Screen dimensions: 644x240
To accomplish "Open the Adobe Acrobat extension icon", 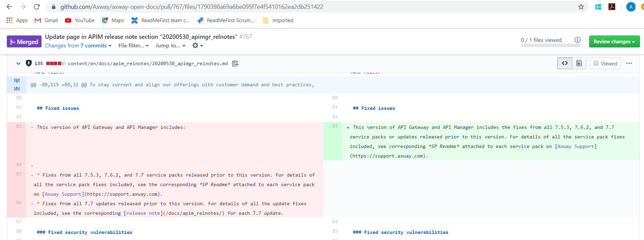I will pyautogui.click(x=612, y=7).
